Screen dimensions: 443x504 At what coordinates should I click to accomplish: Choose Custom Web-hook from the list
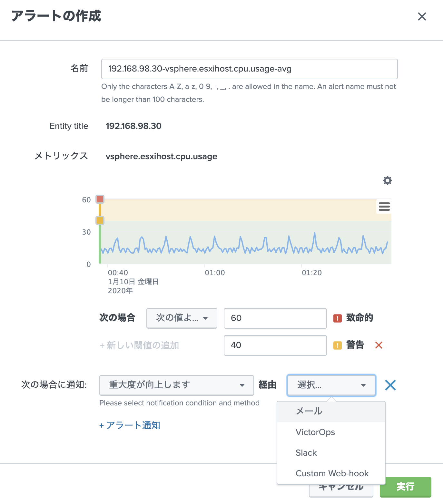[331, 473]
